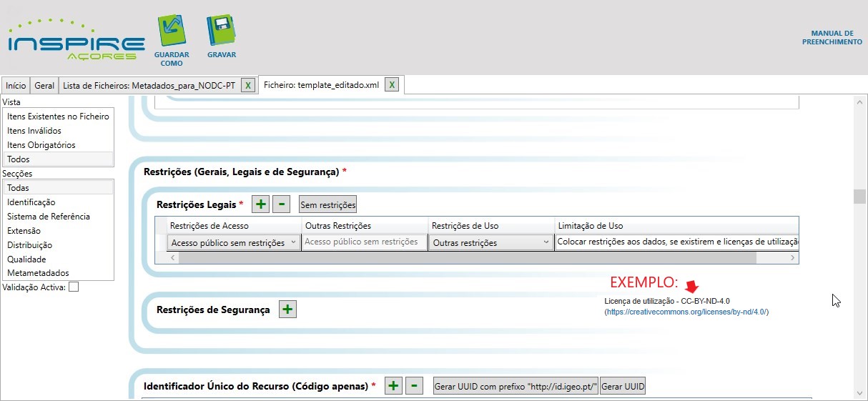
Task: Switch to the Início tab
Action: coord(16,86)
